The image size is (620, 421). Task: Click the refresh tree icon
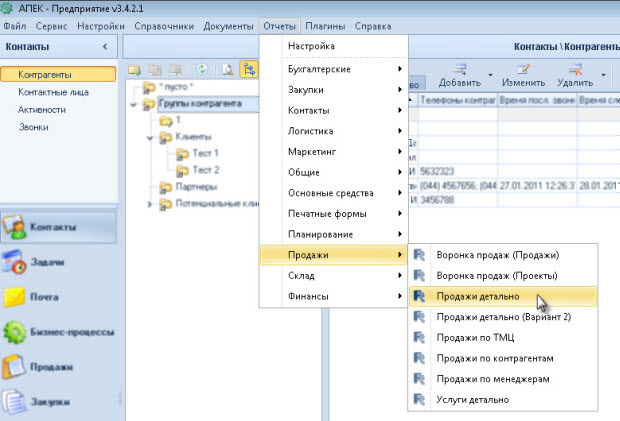201,70
